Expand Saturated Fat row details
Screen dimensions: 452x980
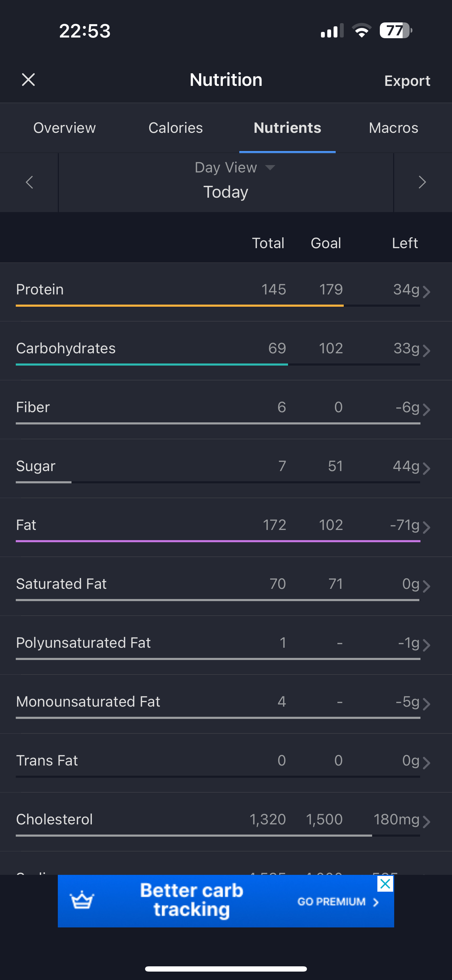pos(226,586)
